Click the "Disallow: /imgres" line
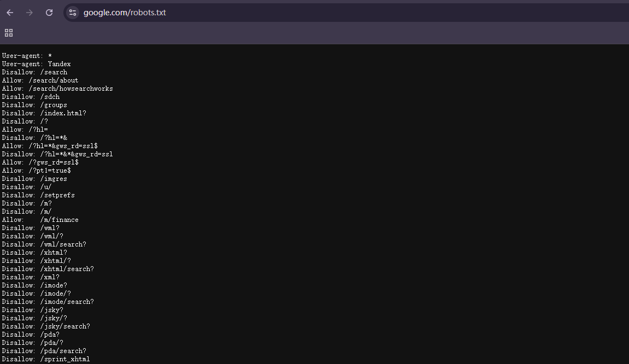629x364 pixels. 34,179
